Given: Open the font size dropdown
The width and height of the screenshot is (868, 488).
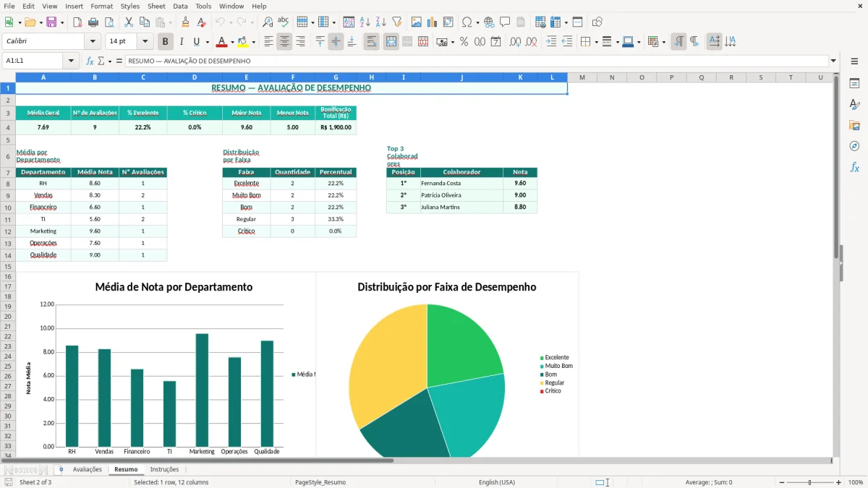Looking at the screenshot, I should [x=145, y=42].
